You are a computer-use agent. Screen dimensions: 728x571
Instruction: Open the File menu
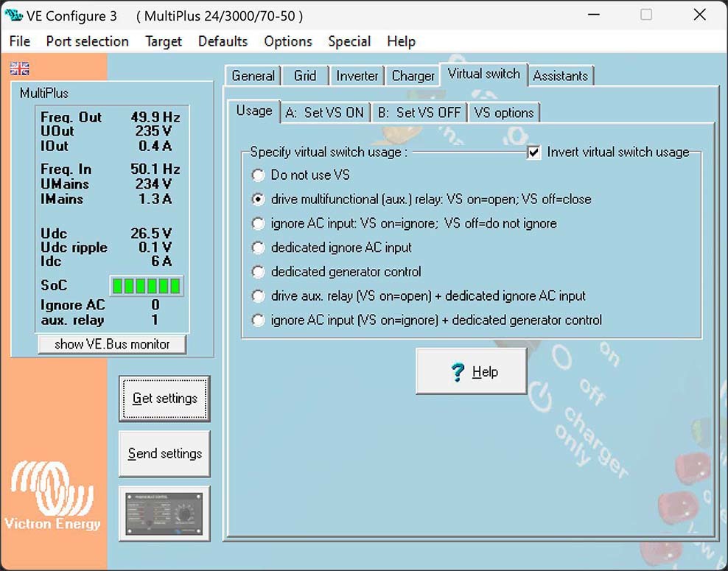pyautogui.click(x=20, y=41)
